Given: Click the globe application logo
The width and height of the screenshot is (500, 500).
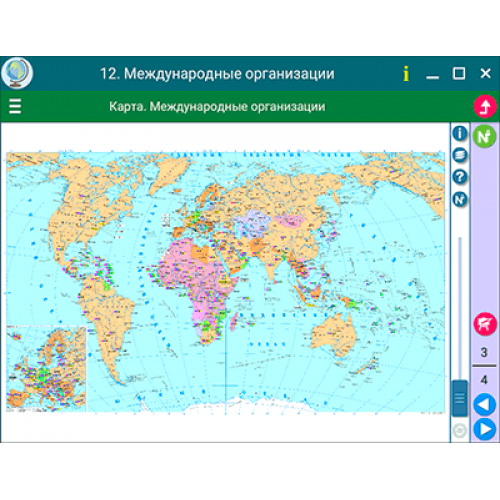Looking at the screenshot, I should point(17,73).
